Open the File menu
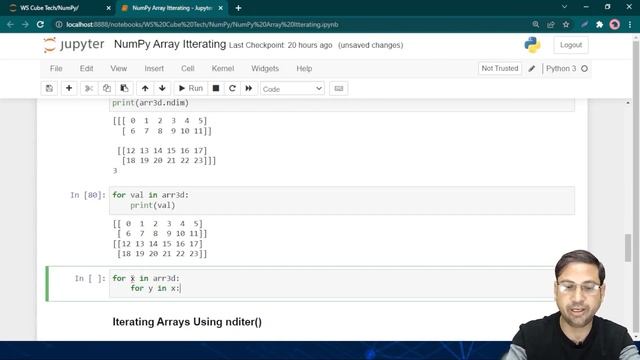The height and width of the screenshot is (360, 640). (x=56, y=69)
